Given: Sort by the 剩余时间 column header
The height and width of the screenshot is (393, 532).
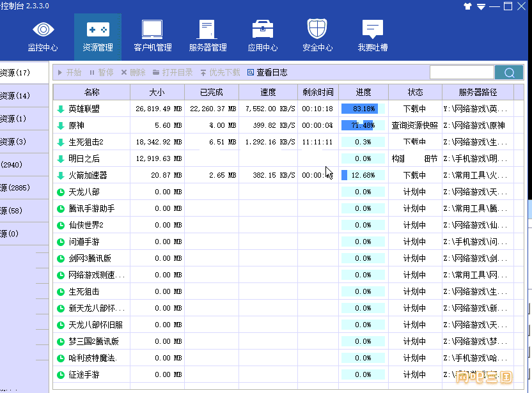Looking at the screenshot, I should click(318, 92).
